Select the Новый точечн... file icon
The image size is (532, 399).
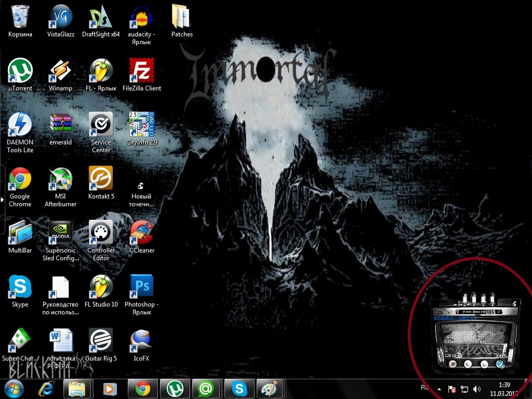click(x=141, y=194)
